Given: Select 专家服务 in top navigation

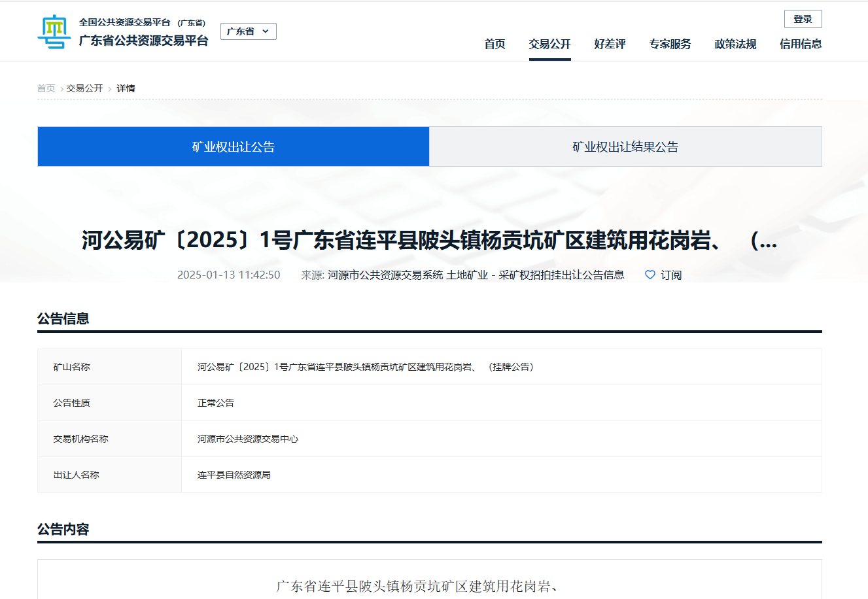Looking at the screenshot, I should tap(670, 44).
